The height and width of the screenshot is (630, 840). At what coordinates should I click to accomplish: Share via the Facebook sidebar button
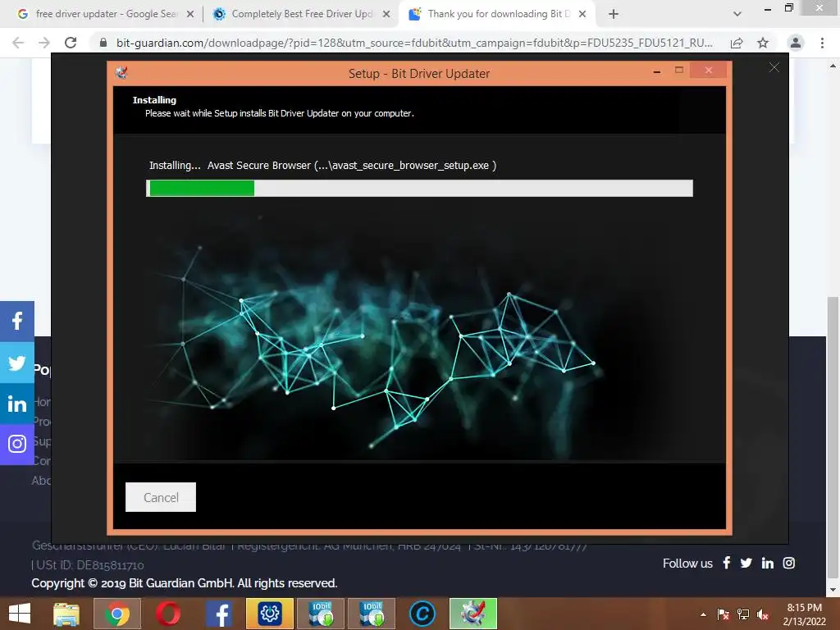17,321
